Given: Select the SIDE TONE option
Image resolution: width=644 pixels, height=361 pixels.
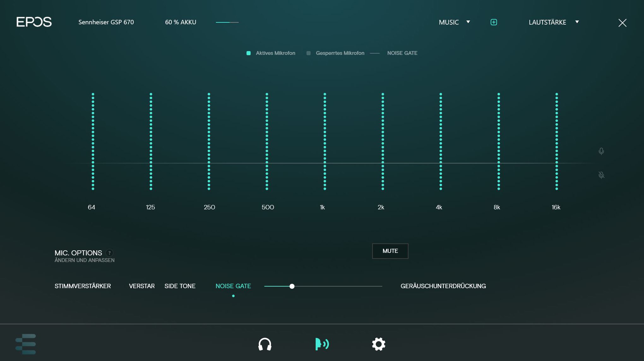Looking at the screenshot, I should point(180,286).
